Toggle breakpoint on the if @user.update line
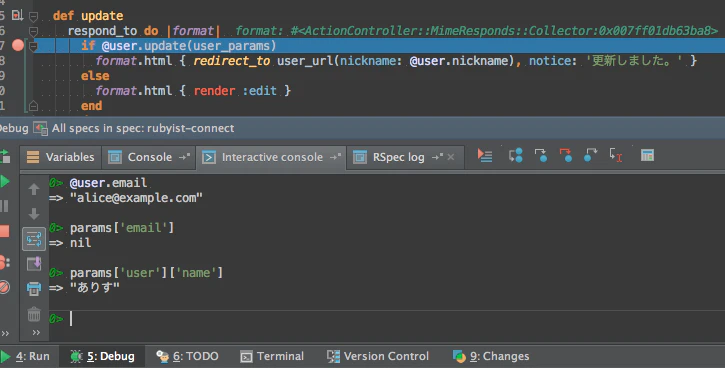 coord(18,45)
